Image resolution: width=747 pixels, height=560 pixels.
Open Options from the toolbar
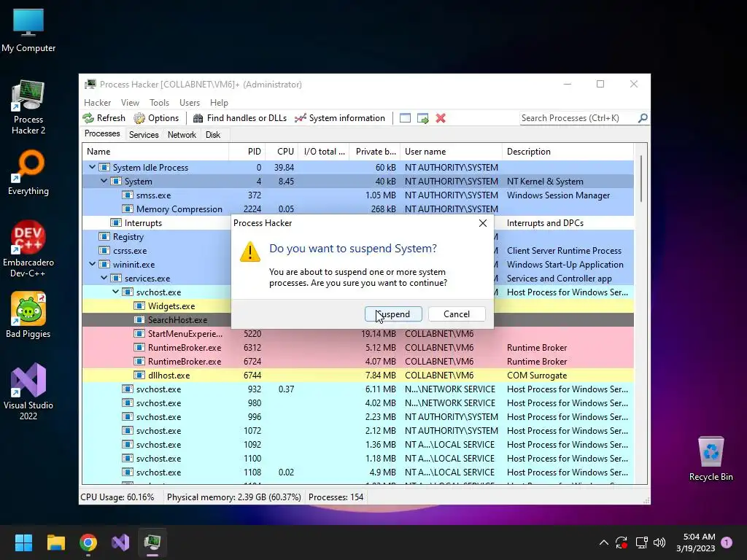coord(156,118)
